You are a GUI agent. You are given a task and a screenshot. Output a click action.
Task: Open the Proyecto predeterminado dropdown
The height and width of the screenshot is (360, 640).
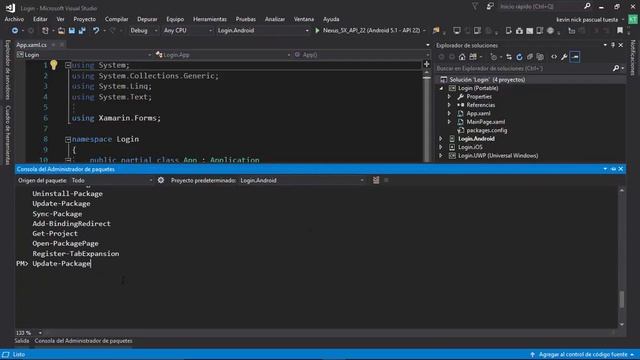[302, 180]
